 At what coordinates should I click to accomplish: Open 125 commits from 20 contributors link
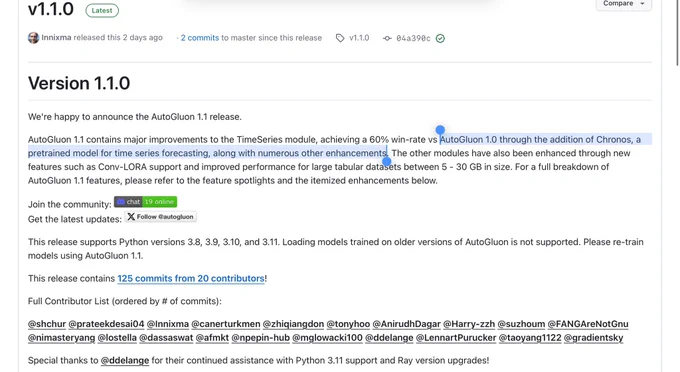pos(191,278)
